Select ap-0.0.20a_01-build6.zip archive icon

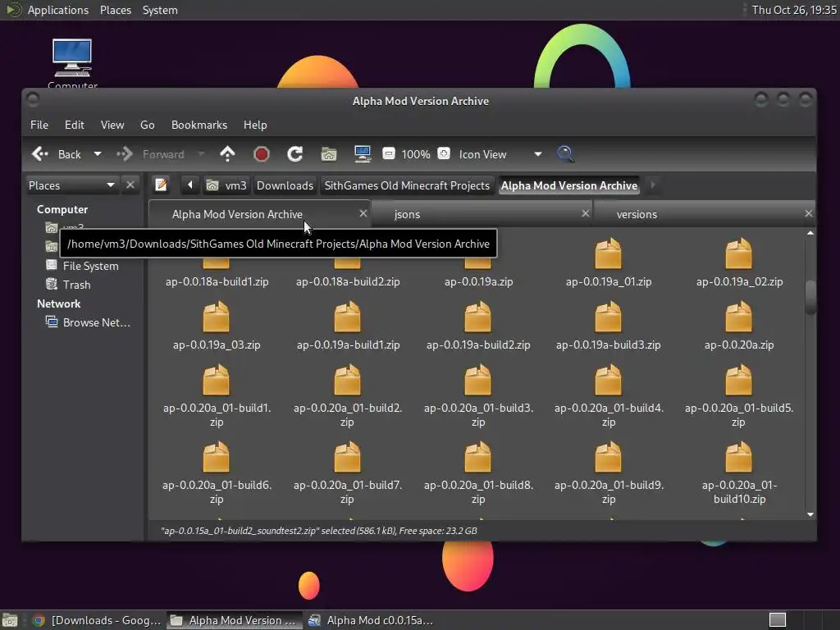coord(216,457)
